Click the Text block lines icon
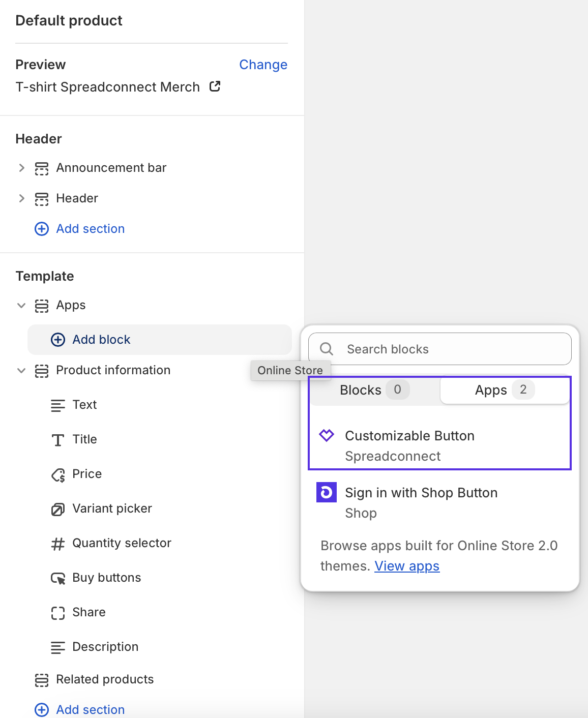The height and width of the screenshot is (718, 588). coord(58,405)
